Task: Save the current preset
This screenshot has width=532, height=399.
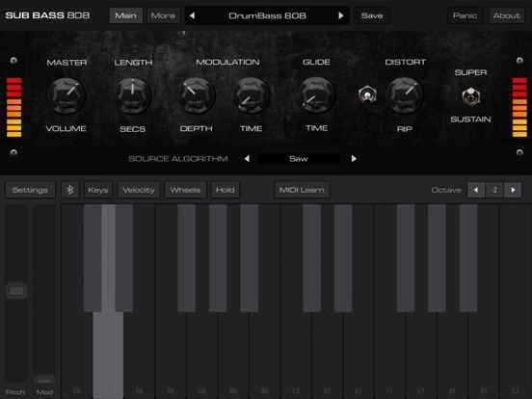Action: coord(372,15)
